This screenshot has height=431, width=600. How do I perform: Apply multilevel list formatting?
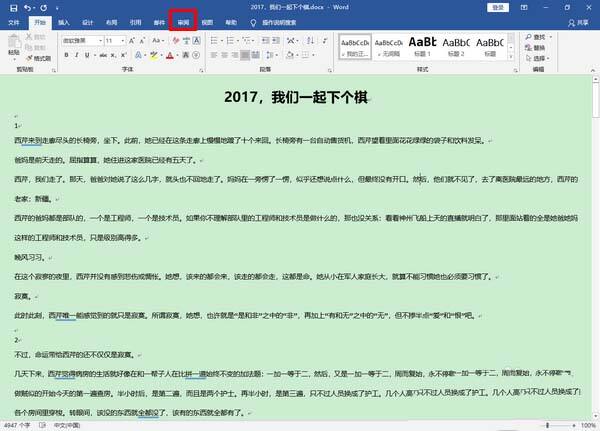[248, 40]
